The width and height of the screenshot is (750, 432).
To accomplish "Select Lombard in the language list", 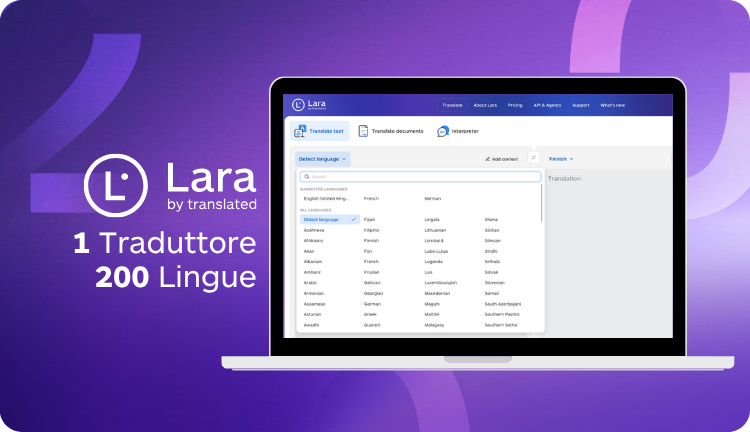I will point(433,241).
